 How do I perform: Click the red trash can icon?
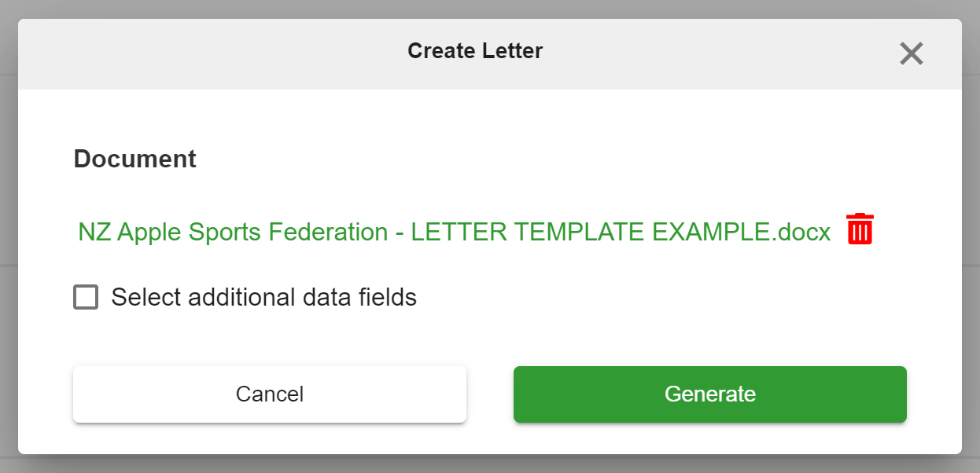pyautogui.click(x=860, y=229)
